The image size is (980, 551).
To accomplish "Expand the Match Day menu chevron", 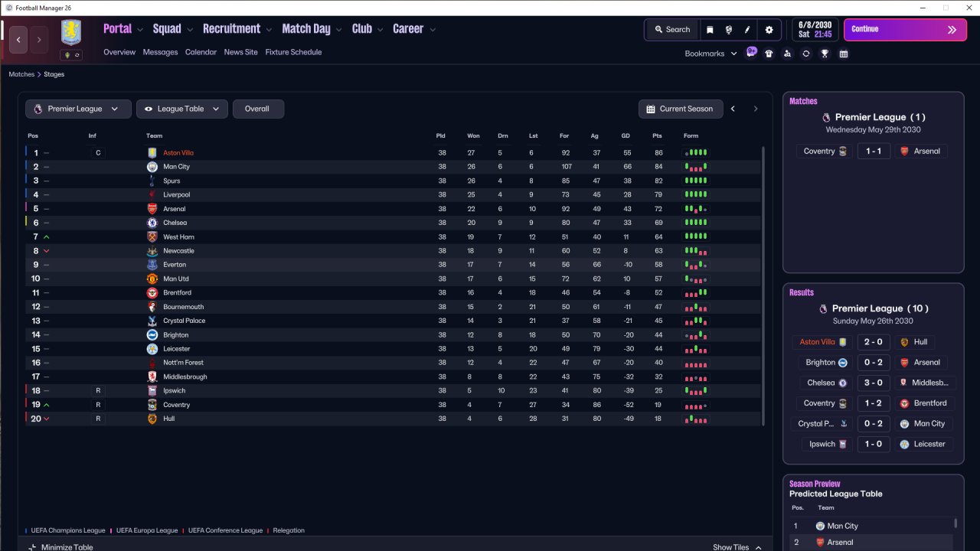I will (338, 30).
